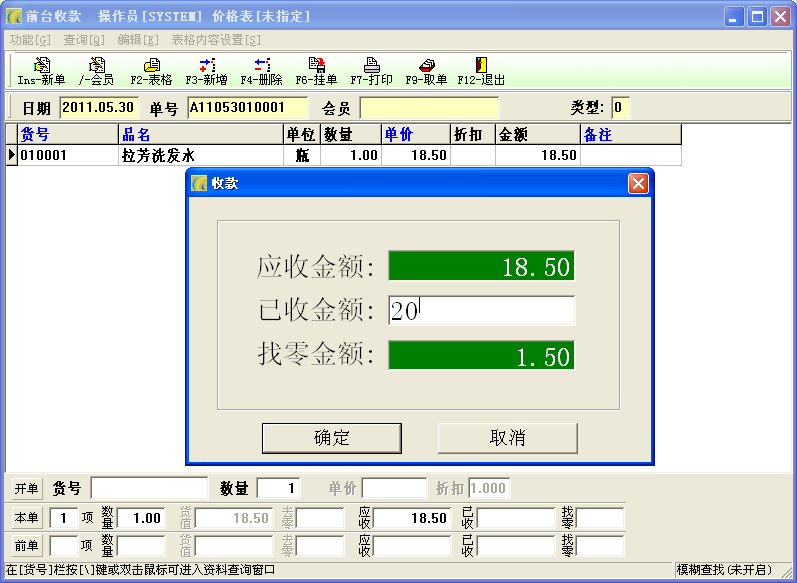Click the 开单 button
Image resolution: width=797 pixels, height=583 pixels.
coord(27,488)
